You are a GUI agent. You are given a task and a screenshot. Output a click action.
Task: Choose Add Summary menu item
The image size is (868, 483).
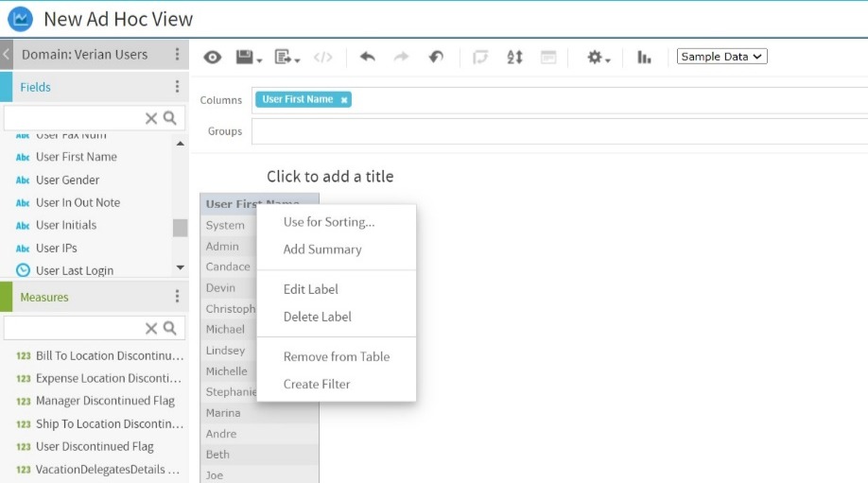coord(337,250)
